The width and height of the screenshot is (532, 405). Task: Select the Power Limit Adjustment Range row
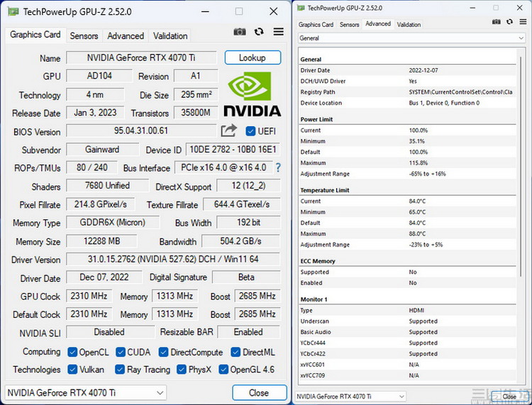(408, 174)
